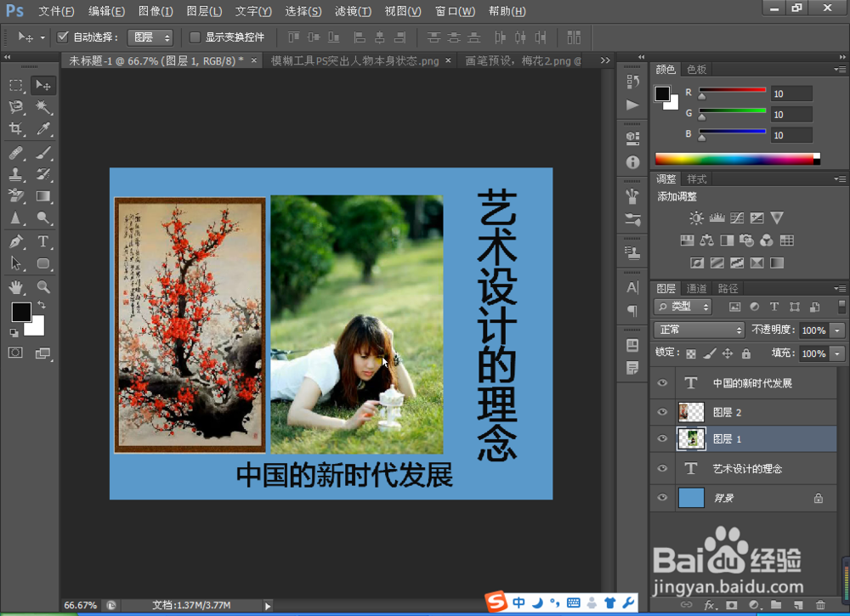Select the Magic Wand tool
Viewport: 850px width, 616px height.
coord(42,107)
